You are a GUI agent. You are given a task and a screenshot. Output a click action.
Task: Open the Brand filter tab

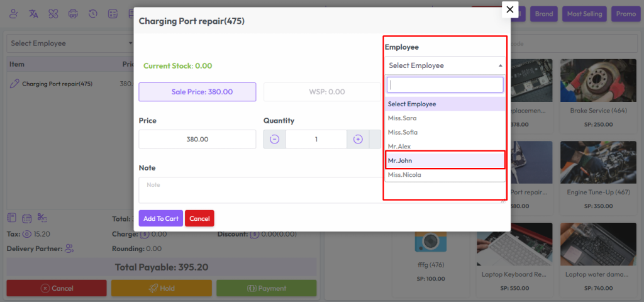(x=544, y=14)
